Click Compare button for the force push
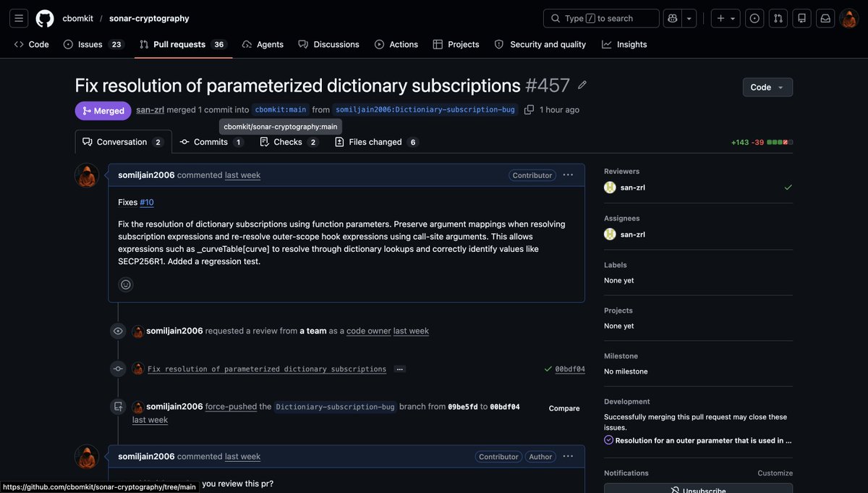This screenshot has width=868, height=493. click(x=564, y=408)
